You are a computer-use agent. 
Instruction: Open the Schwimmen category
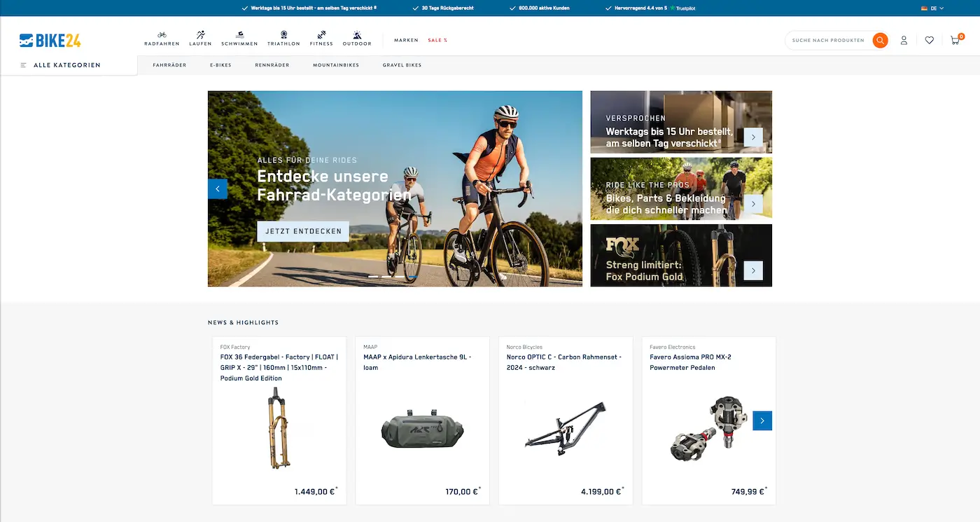pos(239,39)
